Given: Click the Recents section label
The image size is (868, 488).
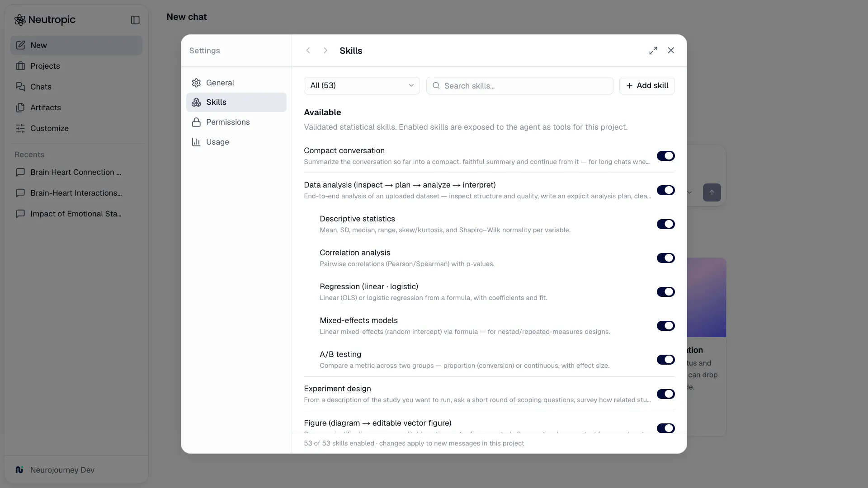Looking at the screenshot, I should pos(29,155).
